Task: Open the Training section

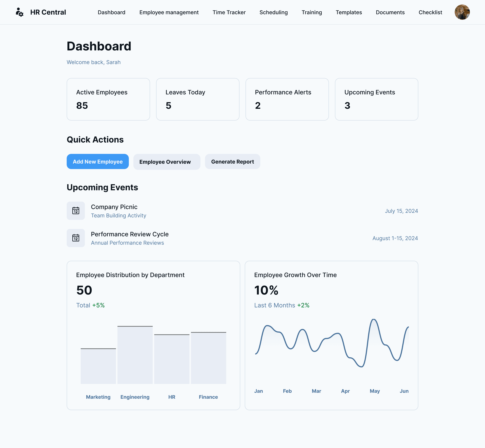Action: coord(312,12)
